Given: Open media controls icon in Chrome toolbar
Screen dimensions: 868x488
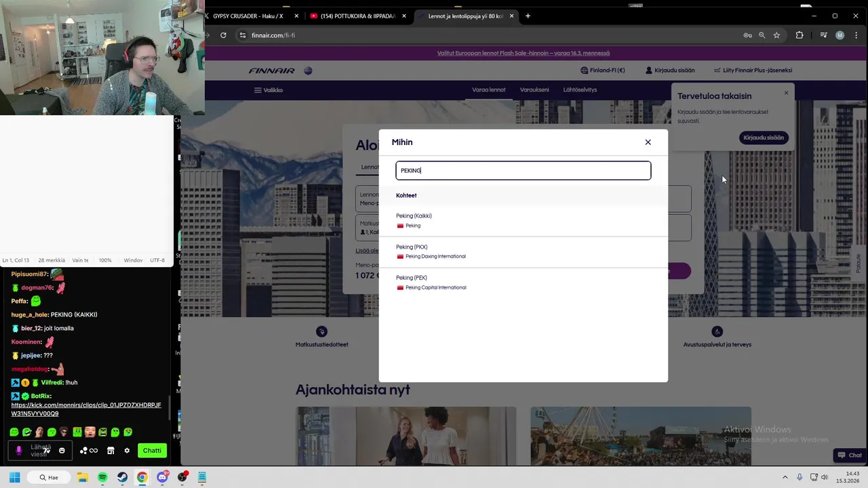Looking at the screenshot, I should 823,35.
